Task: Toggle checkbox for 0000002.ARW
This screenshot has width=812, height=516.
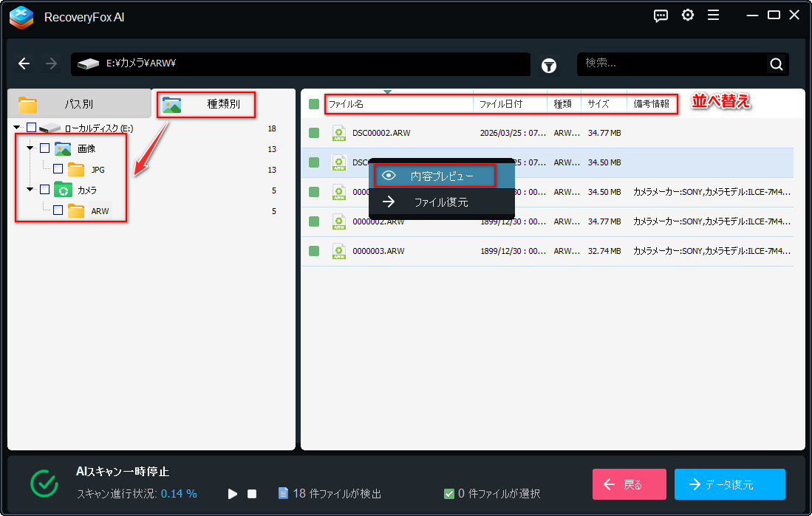Action: coord(314,221)
